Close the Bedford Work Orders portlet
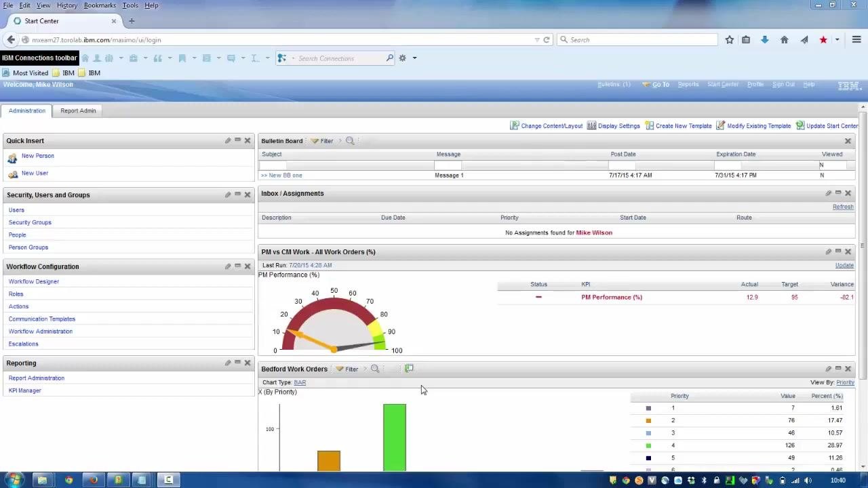Viewport: 868px width, 488px height. (x=848, y=369)
